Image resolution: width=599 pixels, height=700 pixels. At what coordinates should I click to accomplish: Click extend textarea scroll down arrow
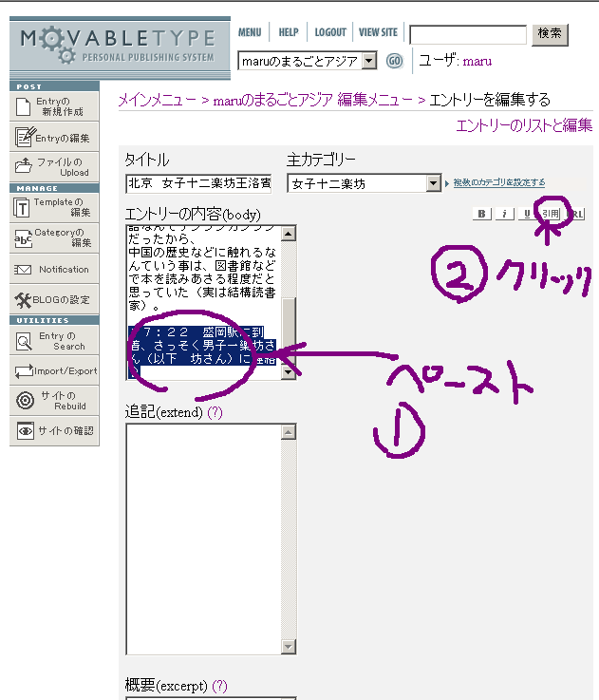coord(289,646)
